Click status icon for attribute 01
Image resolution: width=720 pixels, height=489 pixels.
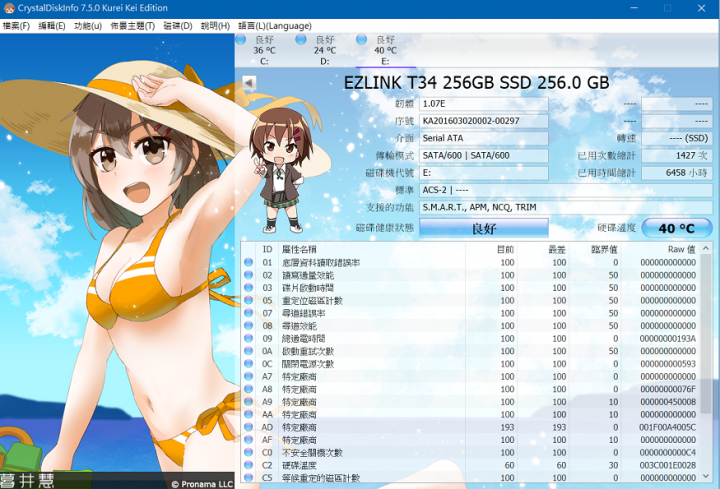pos(248,262)
